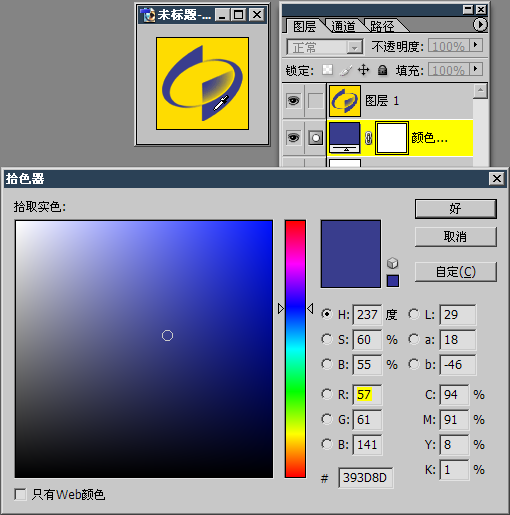
Task: Select the Lab b radio button
Action: click(x=414, y=364)
